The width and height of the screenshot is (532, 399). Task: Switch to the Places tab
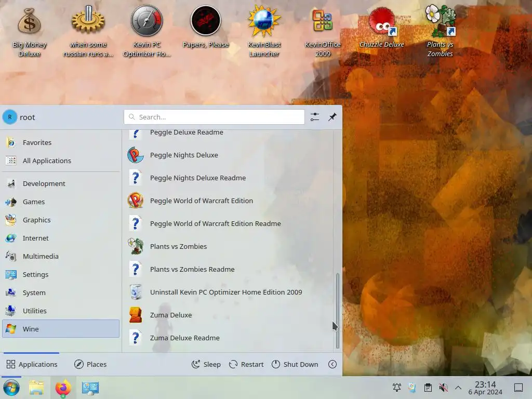(x=90, y=364)
